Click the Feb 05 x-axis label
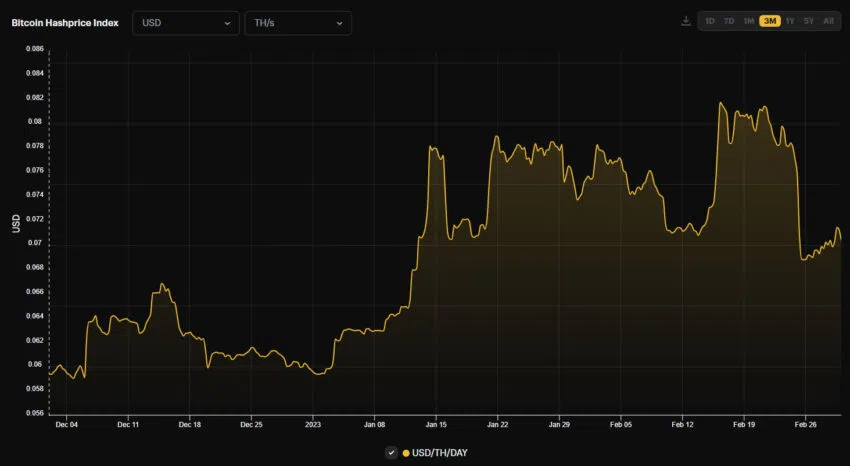Image resolution: width=850 pixels, height=466 pixels. (621, 425)
